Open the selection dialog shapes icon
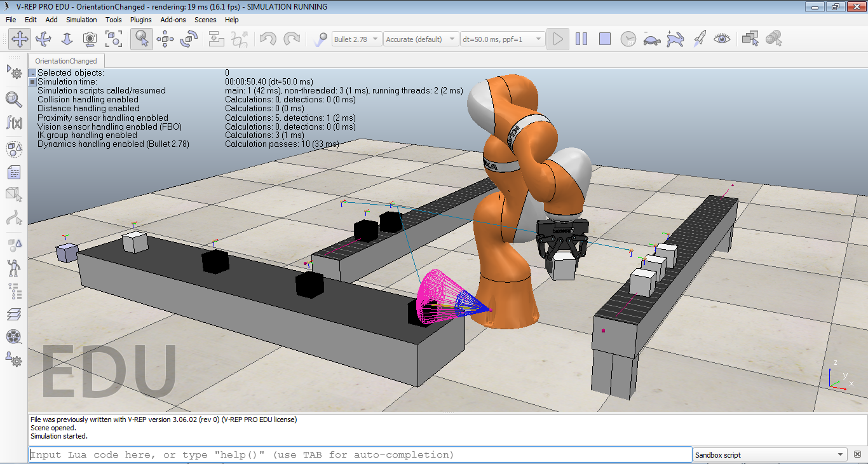Screen dimensions: 868x464 click(14, 244)
